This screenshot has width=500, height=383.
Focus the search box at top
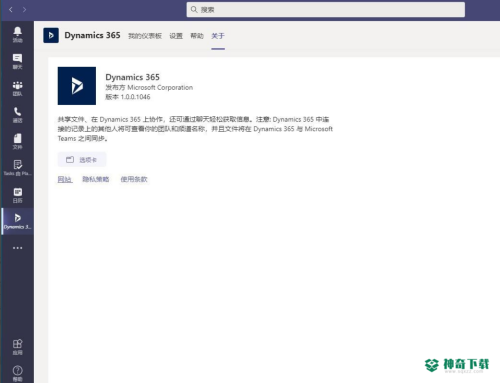tap(326, 9)
